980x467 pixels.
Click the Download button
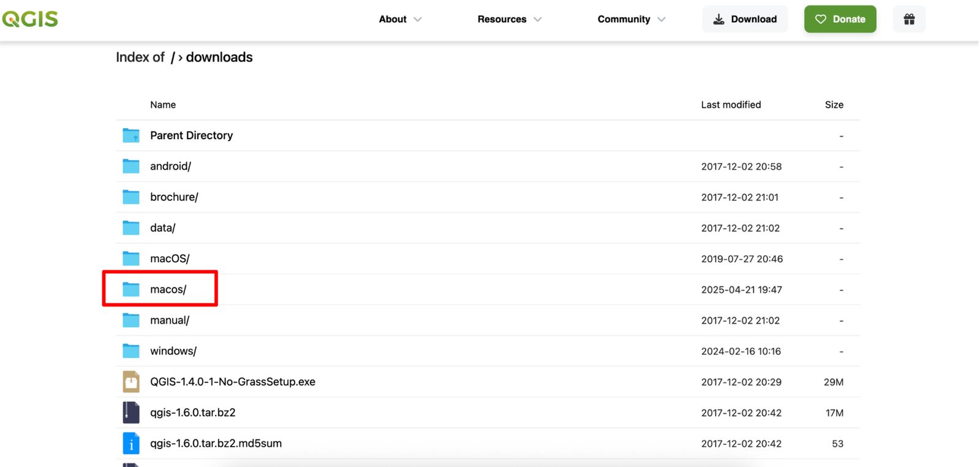tap(745, 19)
